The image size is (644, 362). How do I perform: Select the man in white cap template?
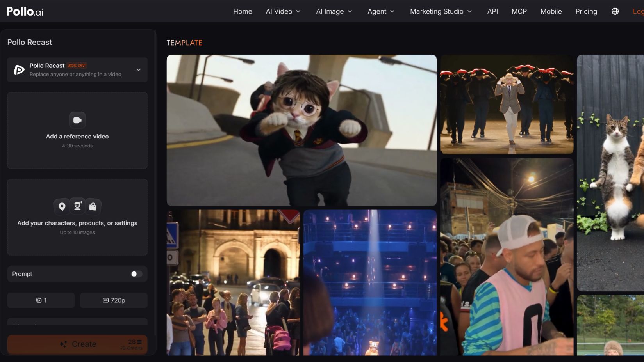click(x=507, y=257)
